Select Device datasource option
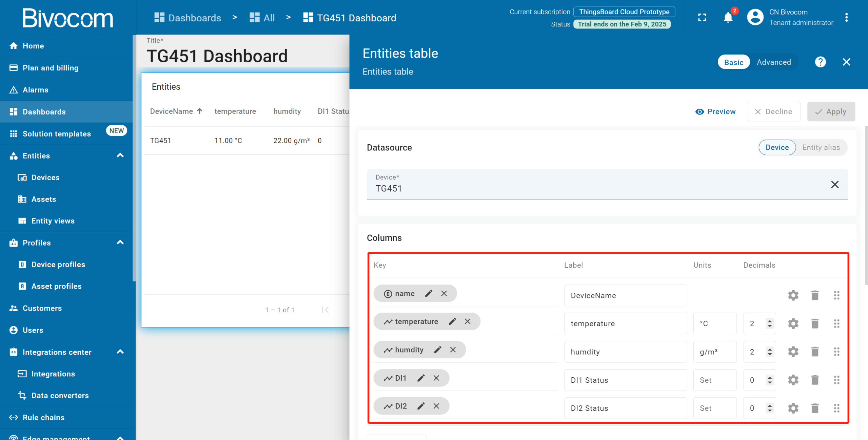This screenshot has height=440, width=868. coord(777,147)
